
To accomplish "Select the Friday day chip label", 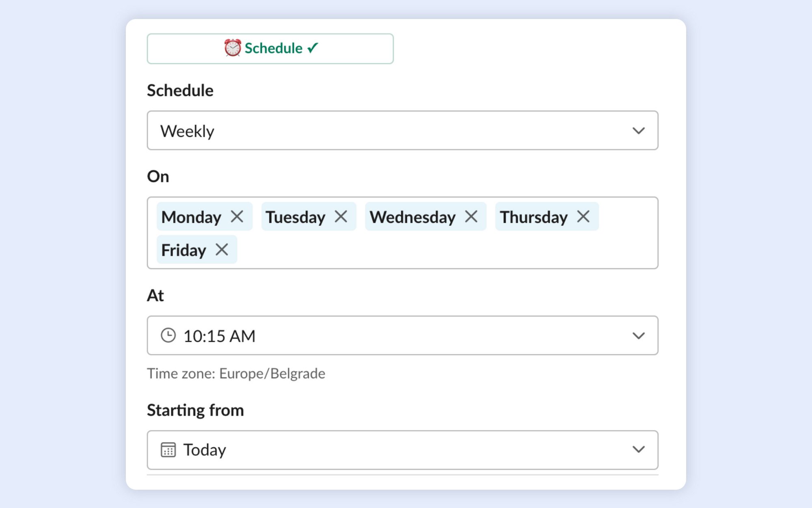I will pos(184,250).
